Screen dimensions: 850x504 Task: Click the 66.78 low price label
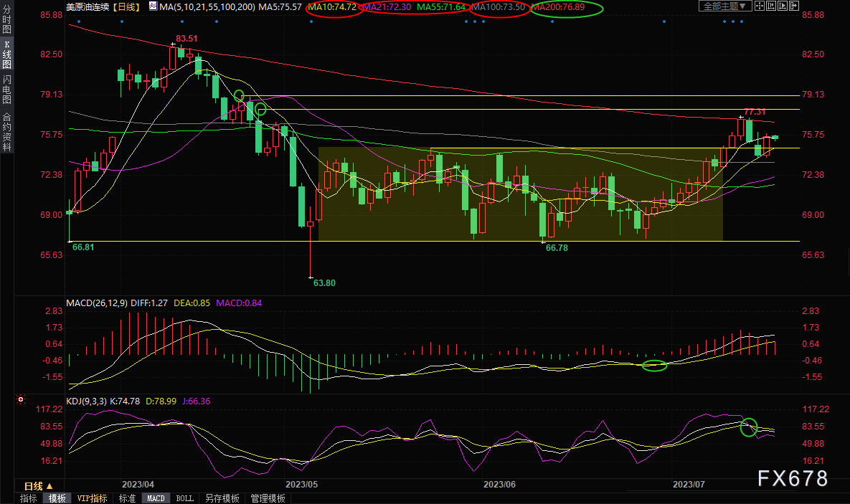pyautogui.click(x=557, y=247)
